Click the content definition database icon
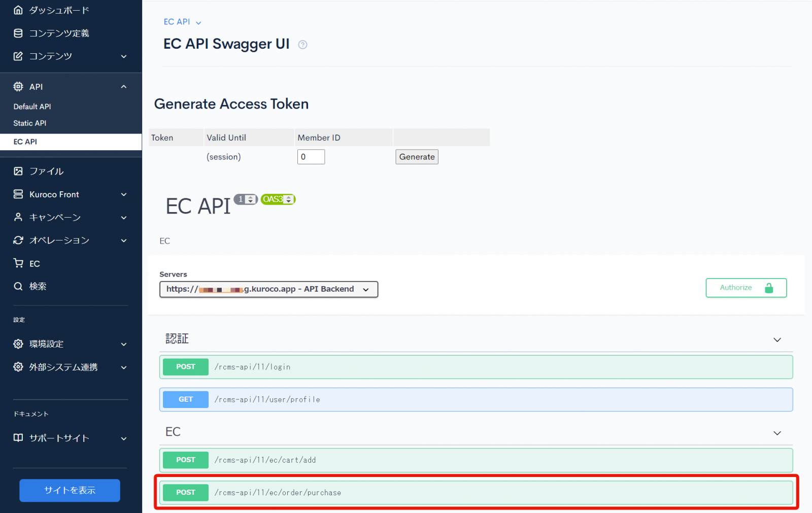The height and width of the screenshot is (513, 812). (x=18, y=33)
